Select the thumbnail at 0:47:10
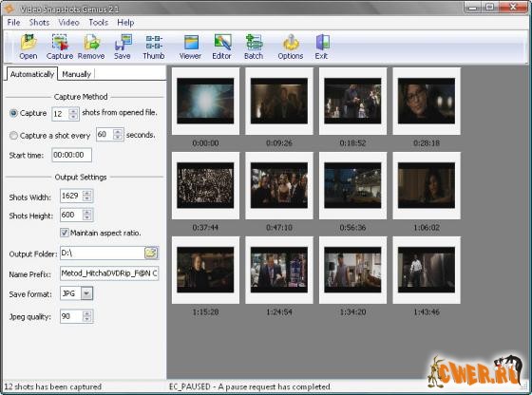Image resolution: width=532 pixels, height=395 pixels. coord(279,185)
